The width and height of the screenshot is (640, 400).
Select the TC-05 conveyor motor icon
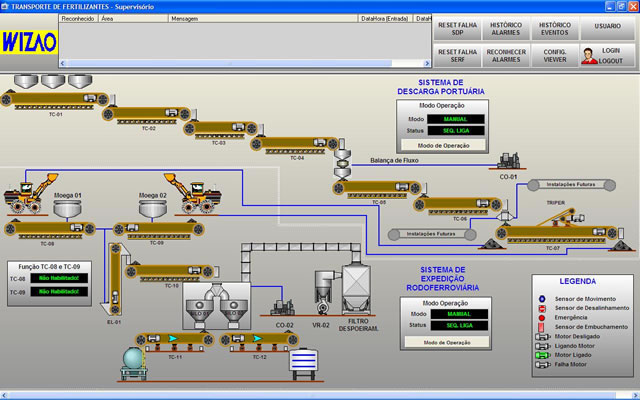pyautogui.click(x=402, y=187)
